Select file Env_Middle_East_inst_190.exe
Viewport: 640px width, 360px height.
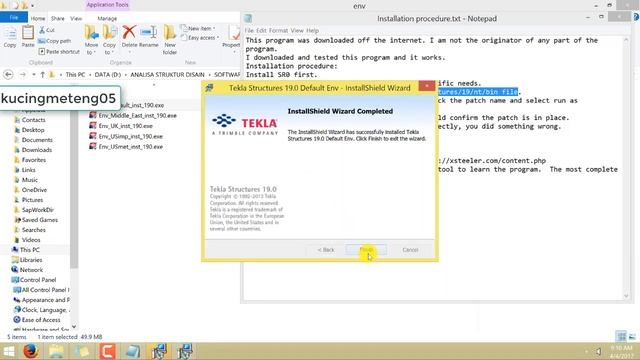(137, 116)
